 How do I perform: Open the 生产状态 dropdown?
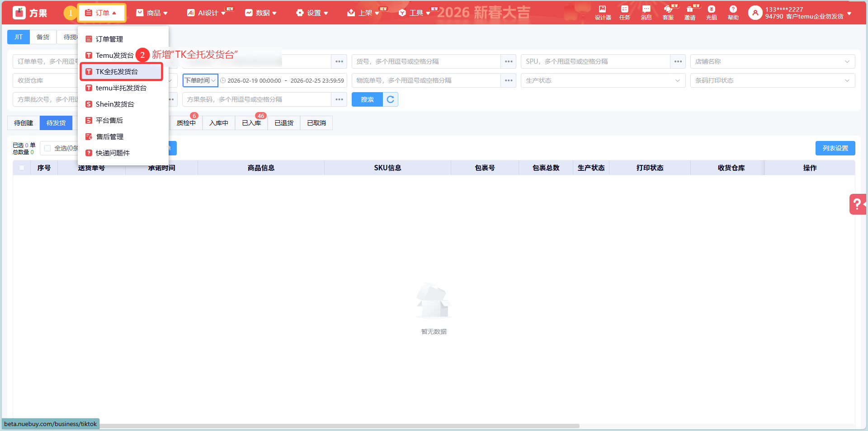(603, 80)
